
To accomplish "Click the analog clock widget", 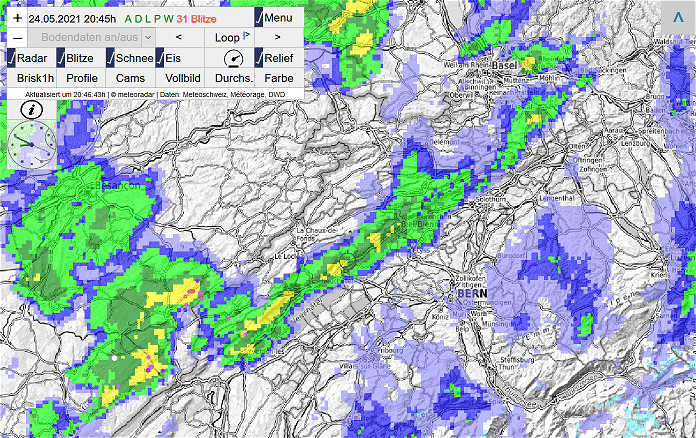I will pos(32,146).
